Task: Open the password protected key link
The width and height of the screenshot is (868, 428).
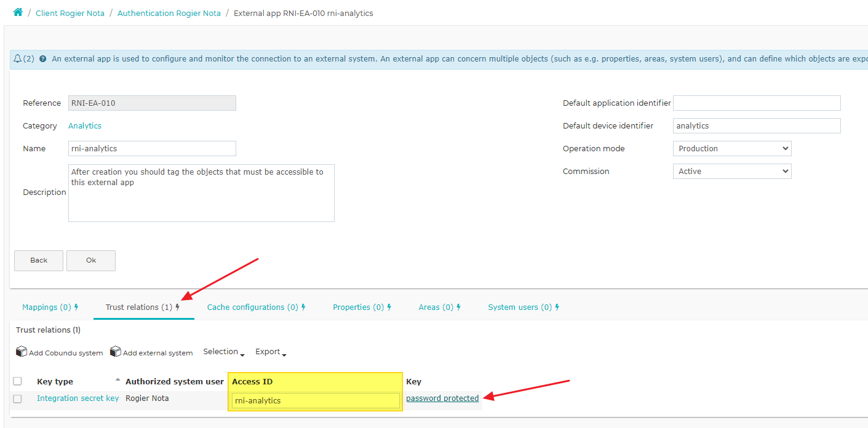Action: click(442, 398)
